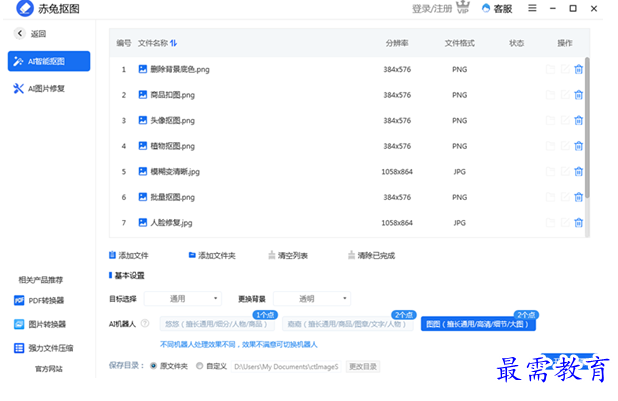The image size is (618, 401).
Task: Click the 添加文件 button
Action: click(x=128, y=256)
